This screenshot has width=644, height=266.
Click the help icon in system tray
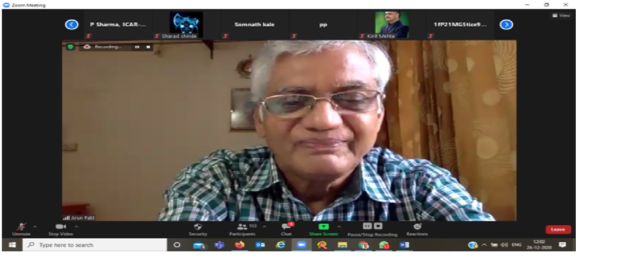point(472,245)
